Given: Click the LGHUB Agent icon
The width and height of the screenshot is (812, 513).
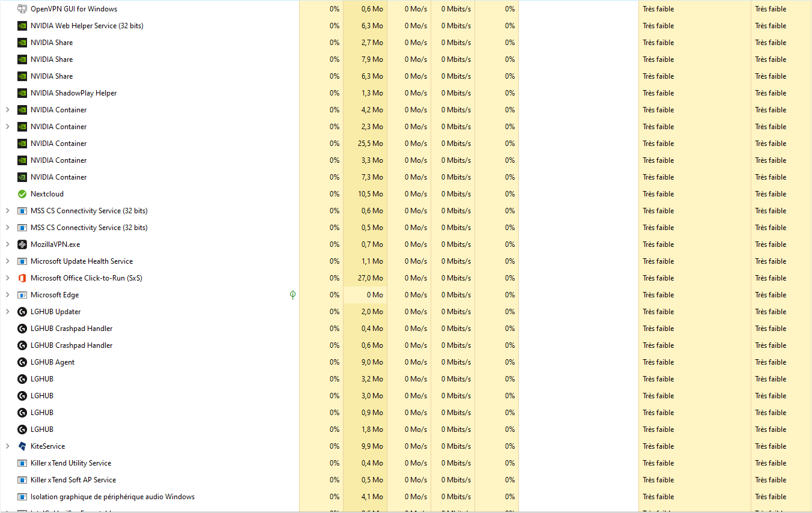Looking at the screenshot, I should coord(22,362).
